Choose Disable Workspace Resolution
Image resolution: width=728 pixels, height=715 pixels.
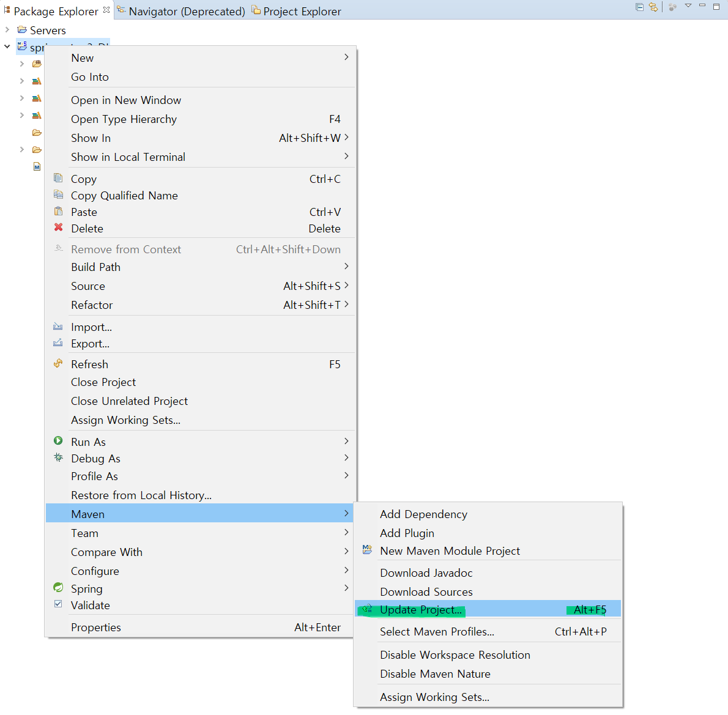488,654
